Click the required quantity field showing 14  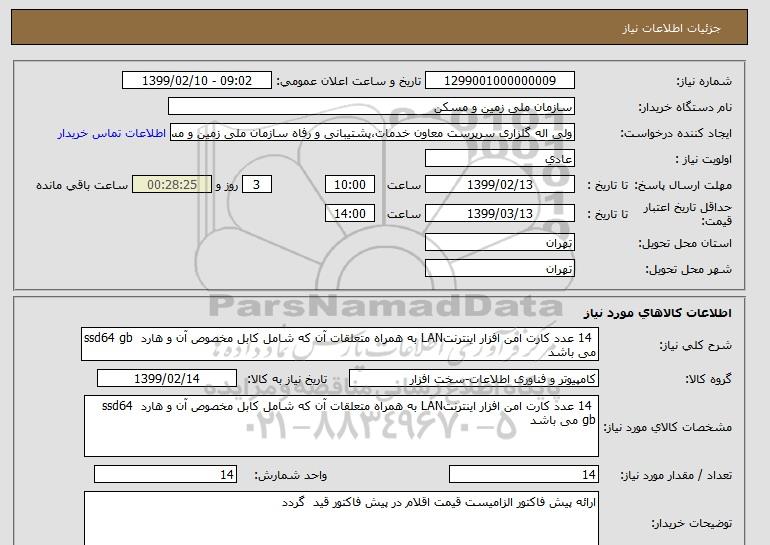[x=524, y=475]
